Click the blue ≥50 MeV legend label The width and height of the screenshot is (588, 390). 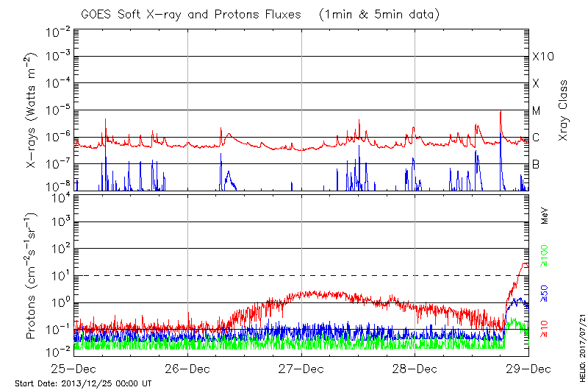tap(545, 292)
